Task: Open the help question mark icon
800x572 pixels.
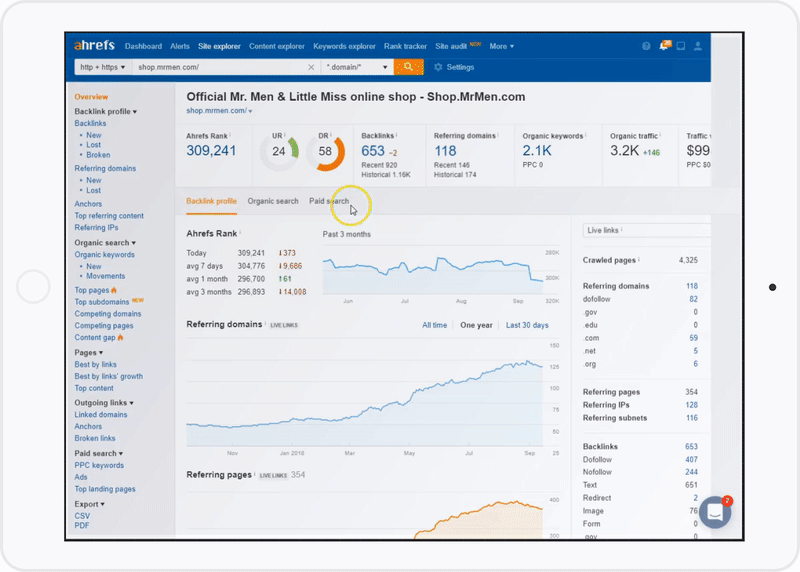Action: [646, 46]
